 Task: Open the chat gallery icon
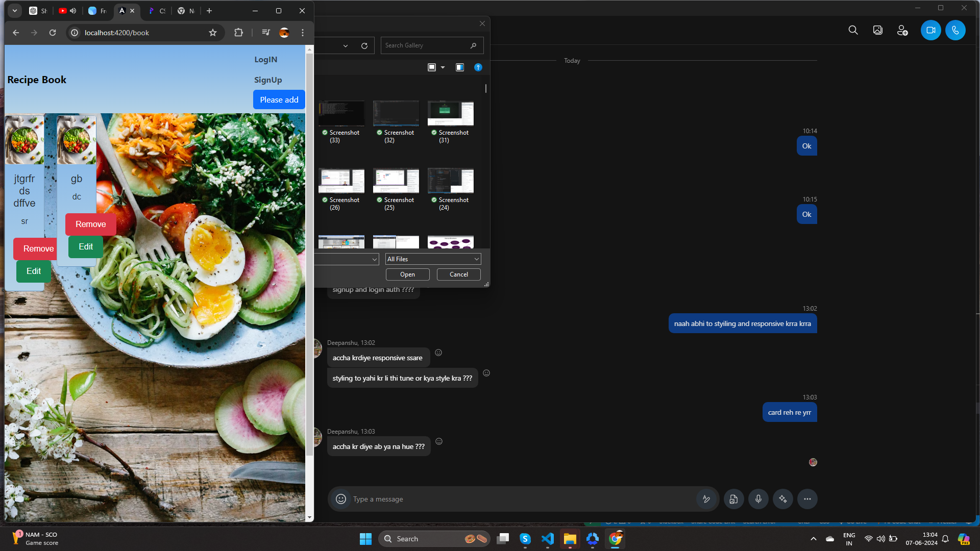pyautogui.click(x=877, y=30)
